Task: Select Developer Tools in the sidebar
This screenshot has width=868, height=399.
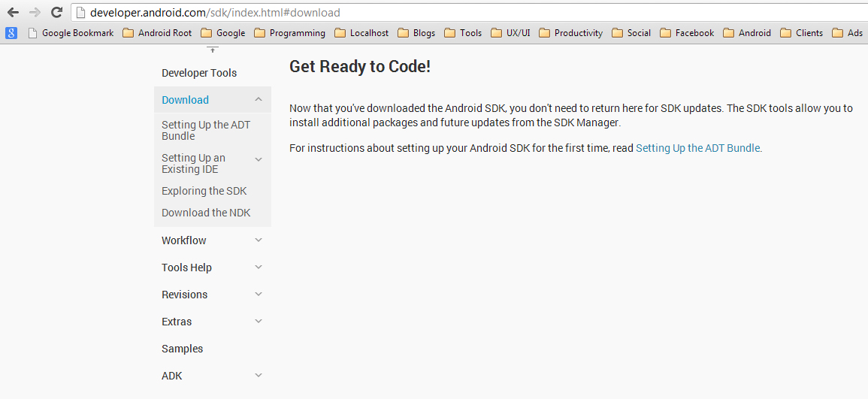Action: tap(199, 73)
